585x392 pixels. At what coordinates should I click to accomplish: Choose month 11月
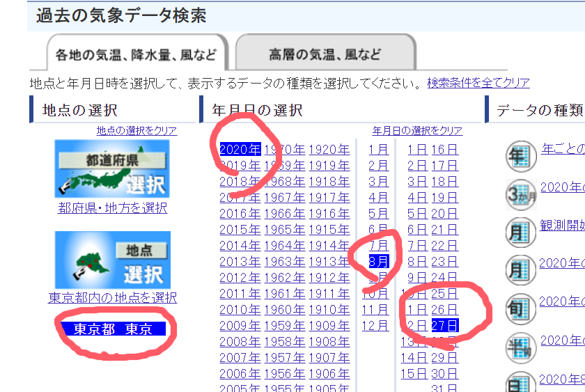click(375, 310)
